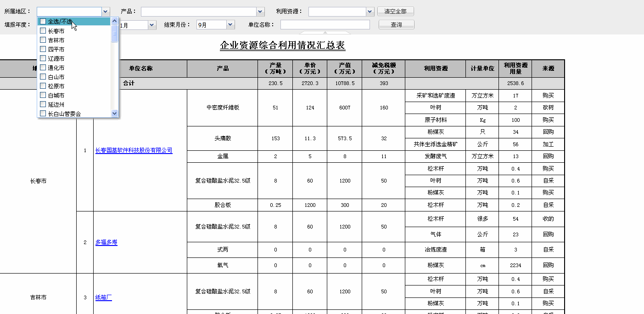Click the 发酵废气 resource cell

click(436, 156)
